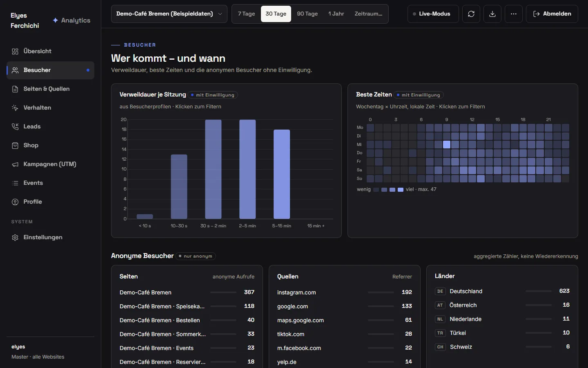Open the Besucher sidebar section
Viewport: 588px width, 368px height.
pos(51,70)
